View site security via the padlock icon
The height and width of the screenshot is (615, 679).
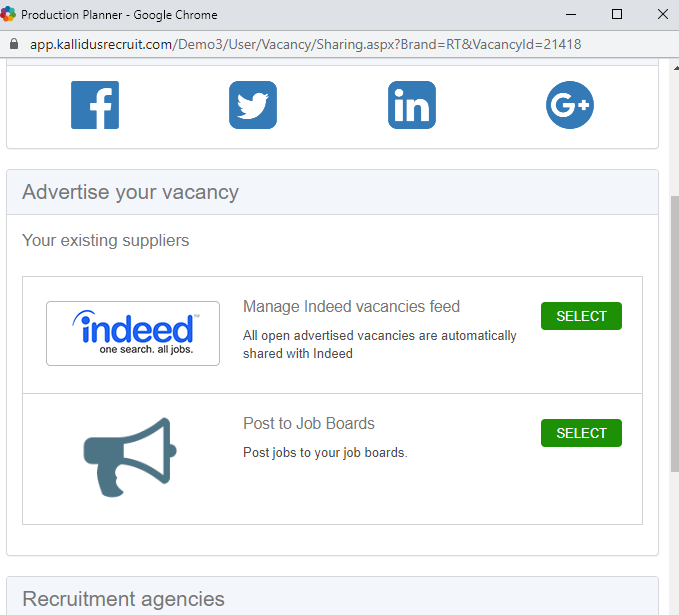13,45
